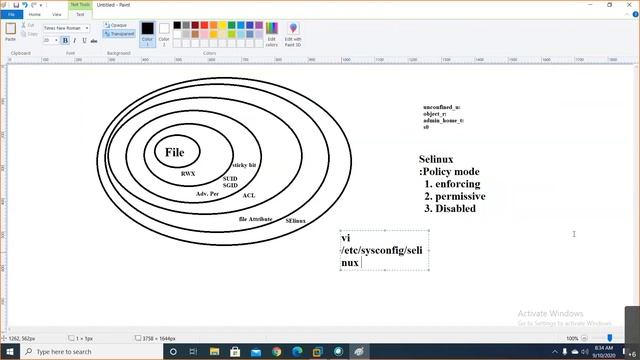The image size is (640, 360).
Task: Set text background to Opaque
Action: pyautogui.click(x=116, y=25)
